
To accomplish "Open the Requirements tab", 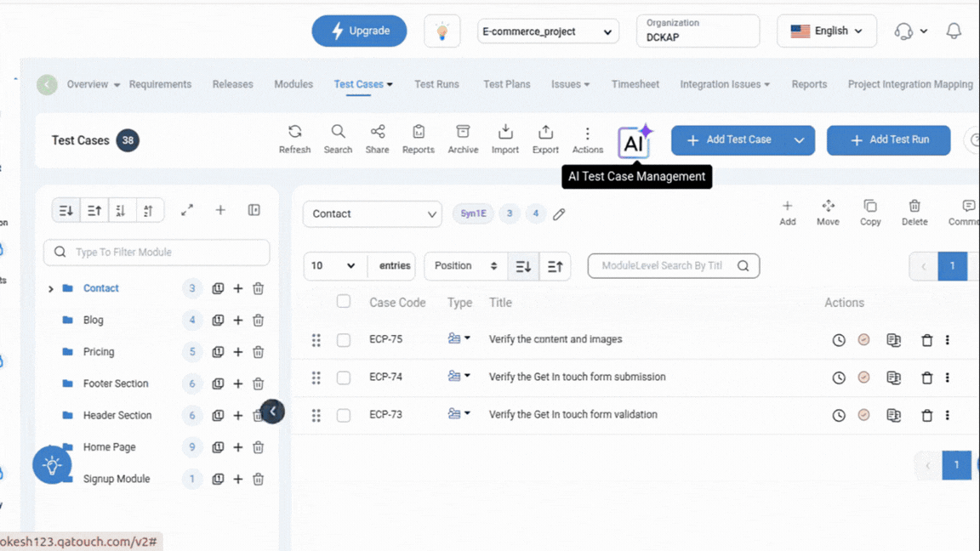I will [x=160, y=84].
